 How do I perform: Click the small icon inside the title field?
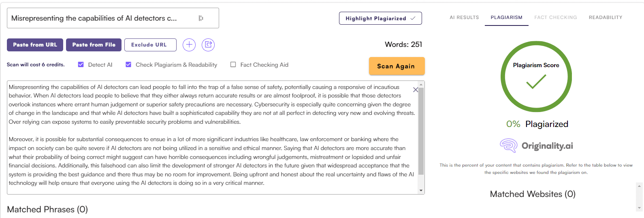coord(201,18)
